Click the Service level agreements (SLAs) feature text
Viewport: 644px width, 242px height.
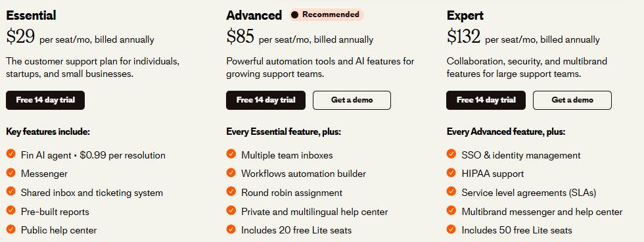(x=528, y=193)
